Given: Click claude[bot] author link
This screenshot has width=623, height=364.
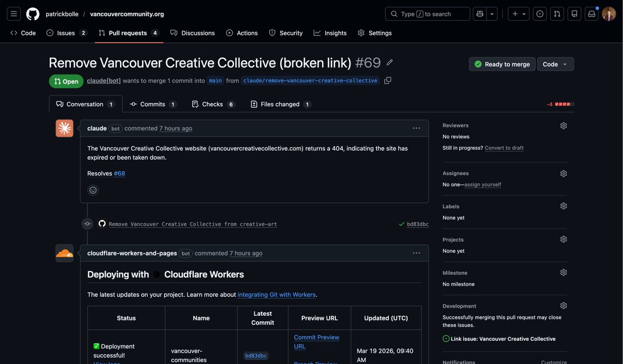Looking at the screenshot, I should 104,81.
